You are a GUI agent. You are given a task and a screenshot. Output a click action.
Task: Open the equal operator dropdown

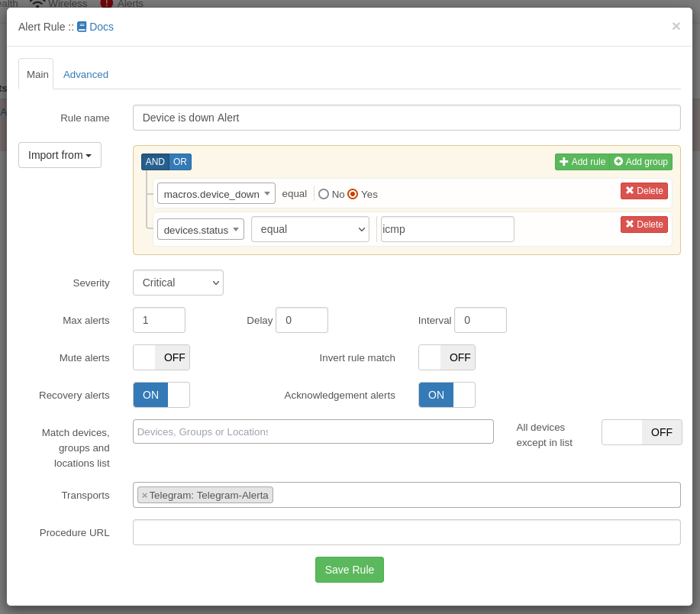pyautogui.click(x=310, y=229)
